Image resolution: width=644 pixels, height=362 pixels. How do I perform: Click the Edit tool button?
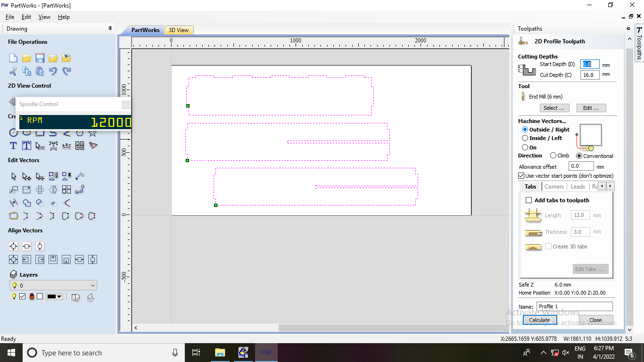591,108
